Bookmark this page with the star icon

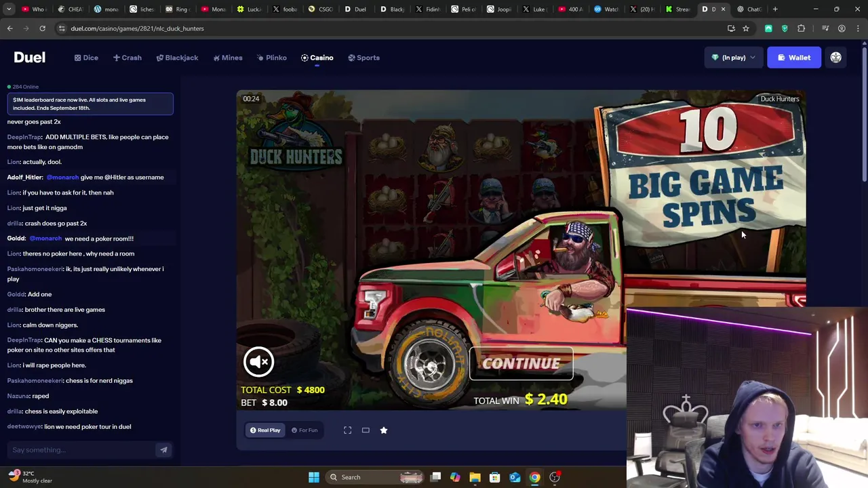[x=746, y=28]
